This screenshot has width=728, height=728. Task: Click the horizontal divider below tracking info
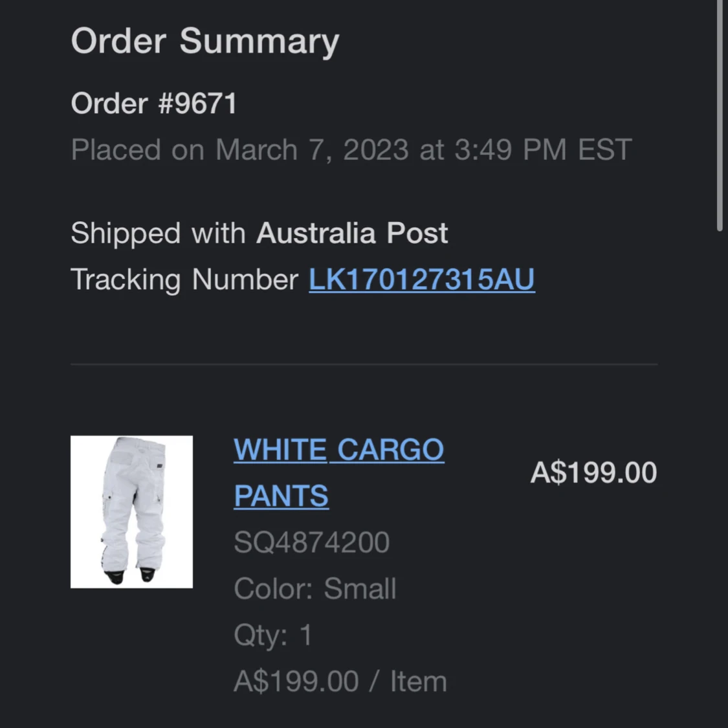(364, 364)
